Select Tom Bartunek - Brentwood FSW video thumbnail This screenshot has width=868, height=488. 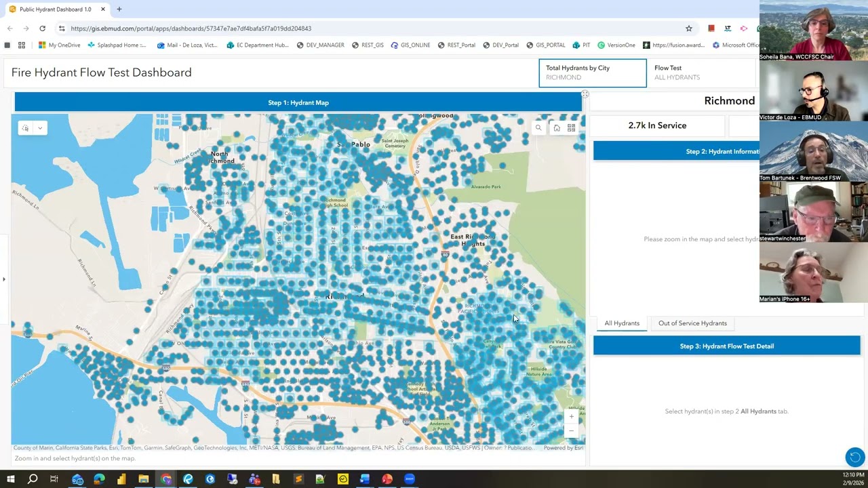[x=814, y=151]
